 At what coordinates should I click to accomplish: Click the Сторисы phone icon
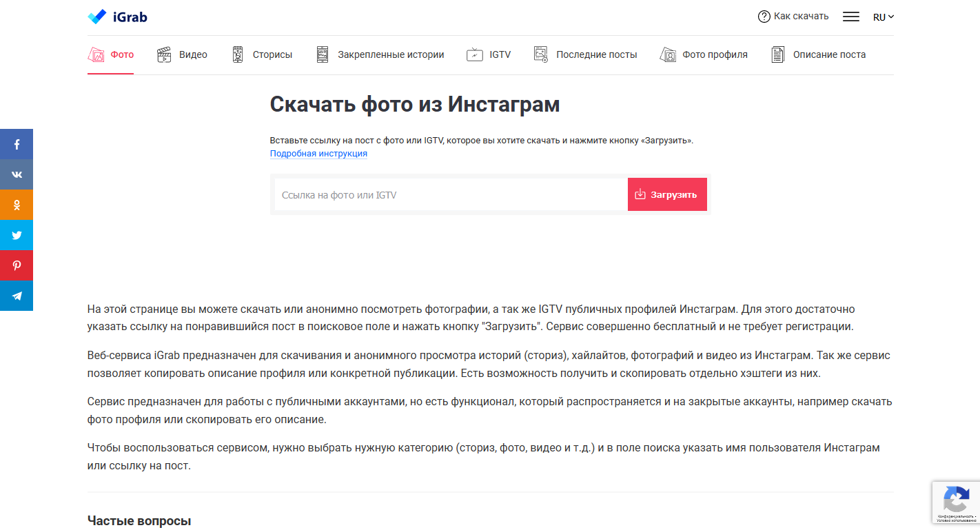point(238,54)
